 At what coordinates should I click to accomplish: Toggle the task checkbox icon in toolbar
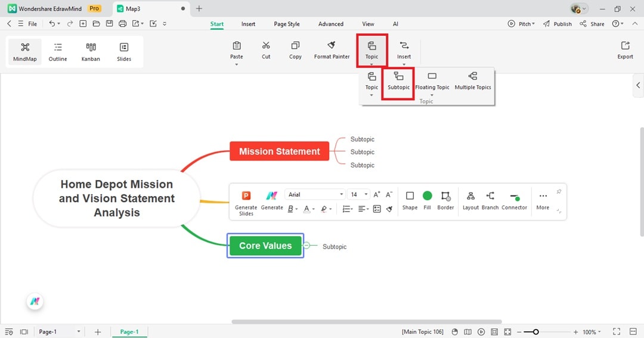(x=377, y=209)
